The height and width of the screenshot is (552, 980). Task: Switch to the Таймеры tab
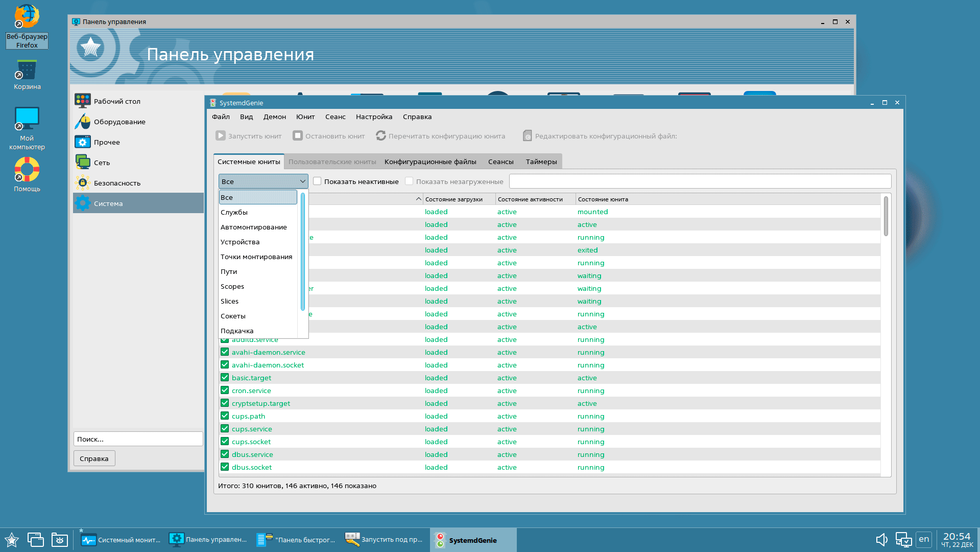pyautogui.click(x=541, y=162)
